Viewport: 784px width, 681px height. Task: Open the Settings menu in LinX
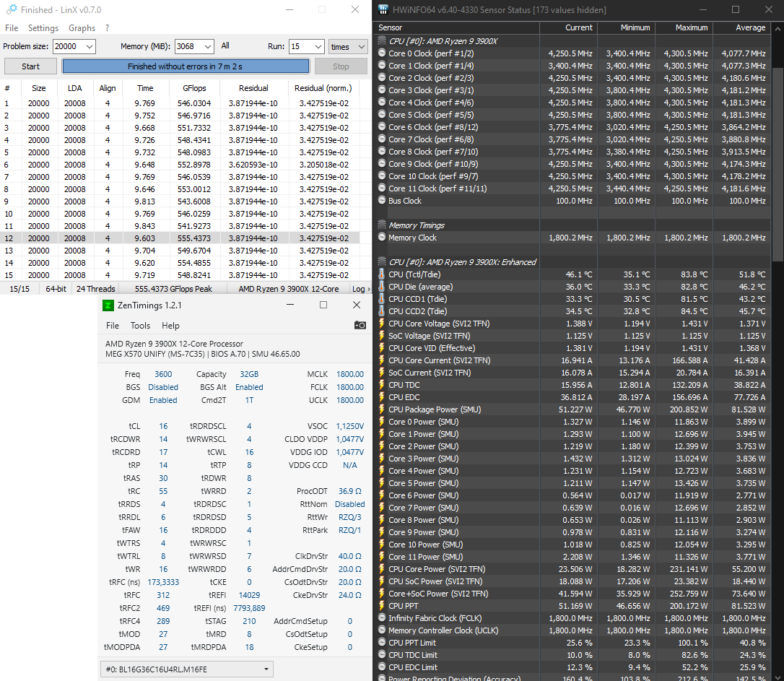point(43,28)
